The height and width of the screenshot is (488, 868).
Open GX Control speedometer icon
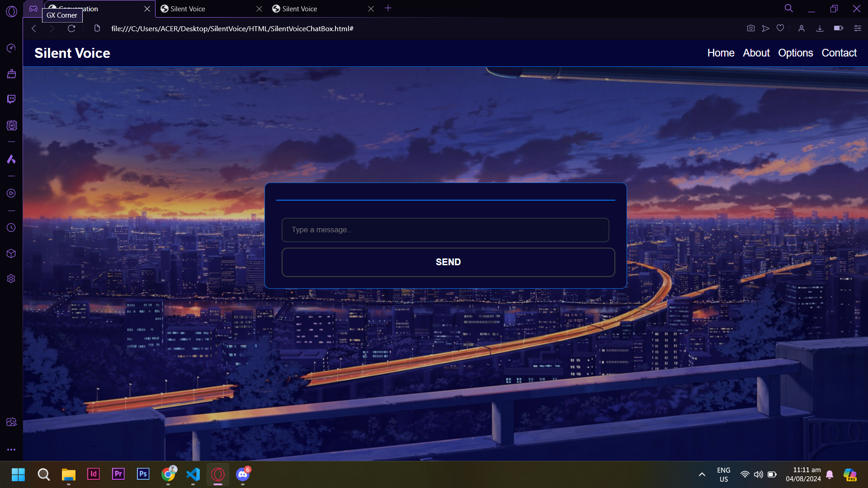tap(11, 48)
